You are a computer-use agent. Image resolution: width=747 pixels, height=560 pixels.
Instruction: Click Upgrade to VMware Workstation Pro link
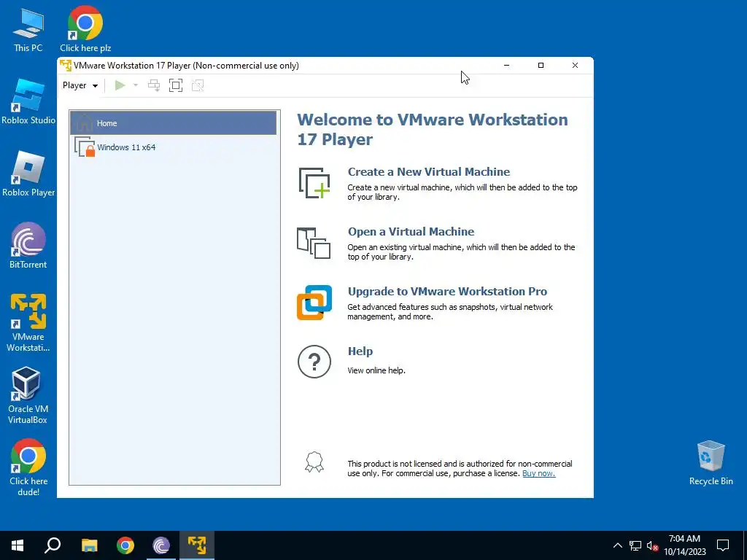447,292
